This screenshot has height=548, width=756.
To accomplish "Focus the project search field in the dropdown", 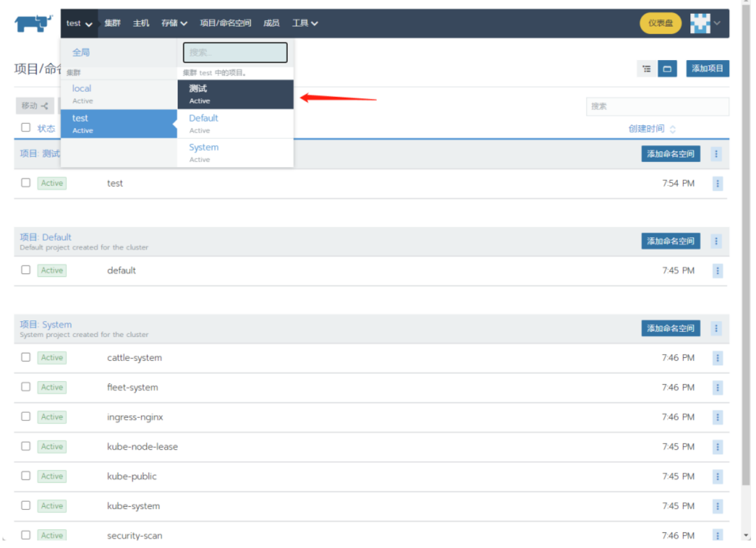I will pyautogui.click(x=235, y=53).
